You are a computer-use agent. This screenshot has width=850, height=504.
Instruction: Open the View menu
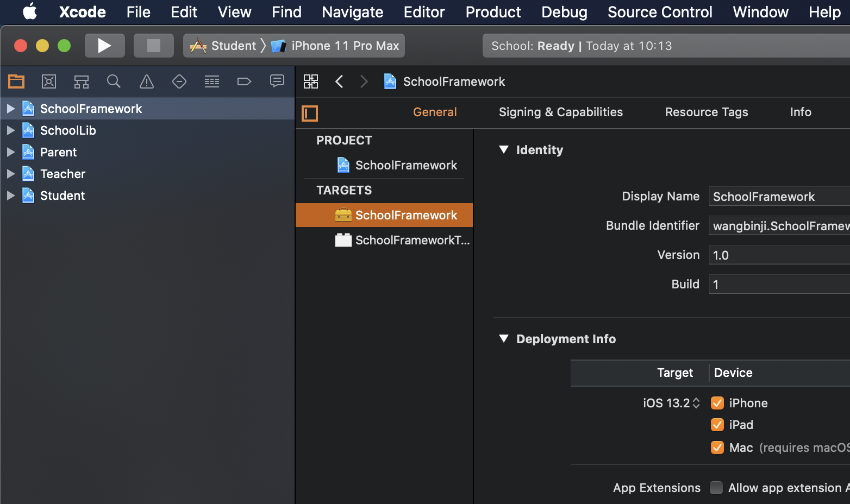234,12
